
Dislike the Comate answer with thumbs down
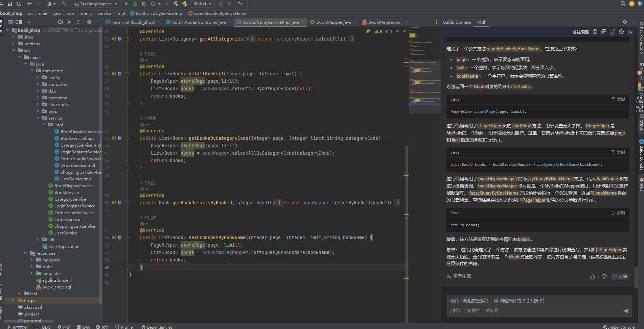(x=604, y=277)
